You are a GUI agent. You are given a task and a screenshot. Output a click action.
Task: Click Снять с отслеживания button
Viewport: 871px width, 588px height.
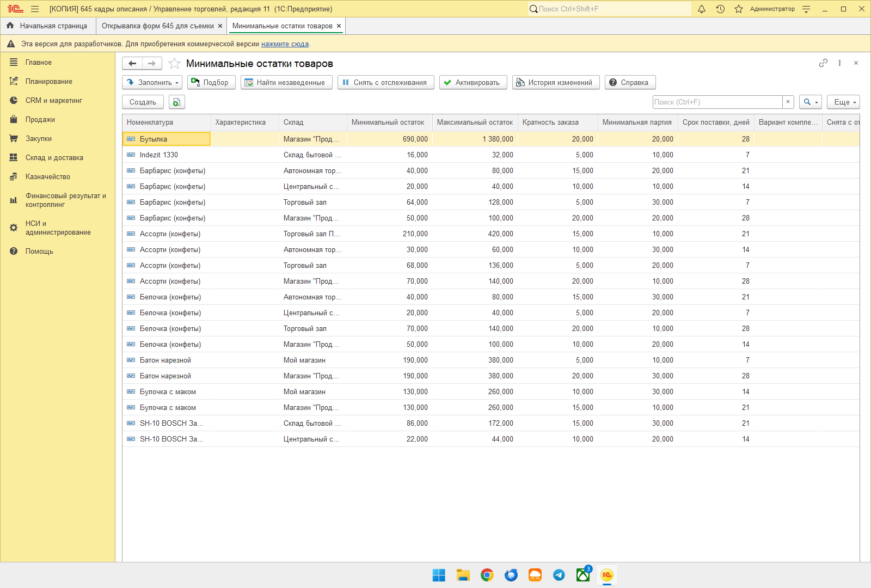[x=386, y=82]
